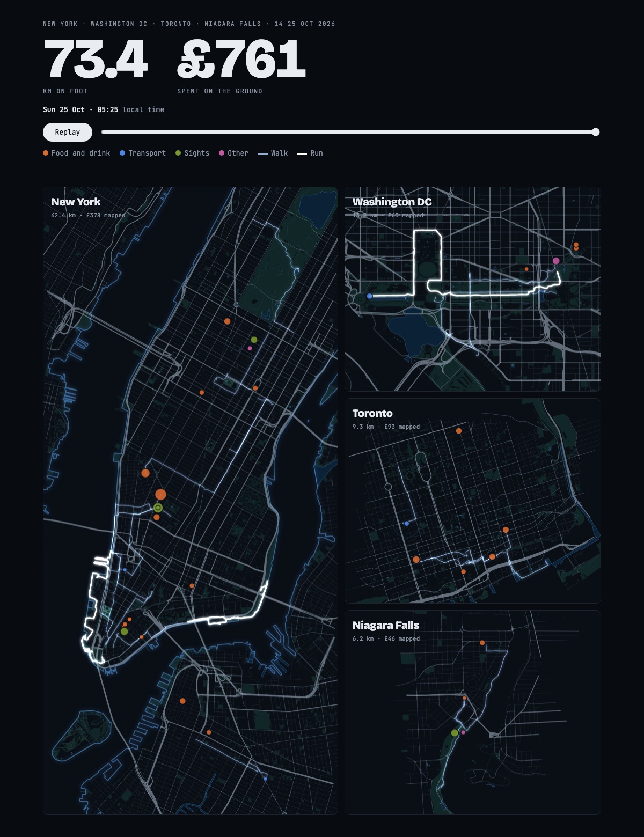This screenshot has height=837, width=644.
Task: Click the '6.2 km · £46 mapped' subtitle
Action: pyautogui.click(x=386, y=638)
